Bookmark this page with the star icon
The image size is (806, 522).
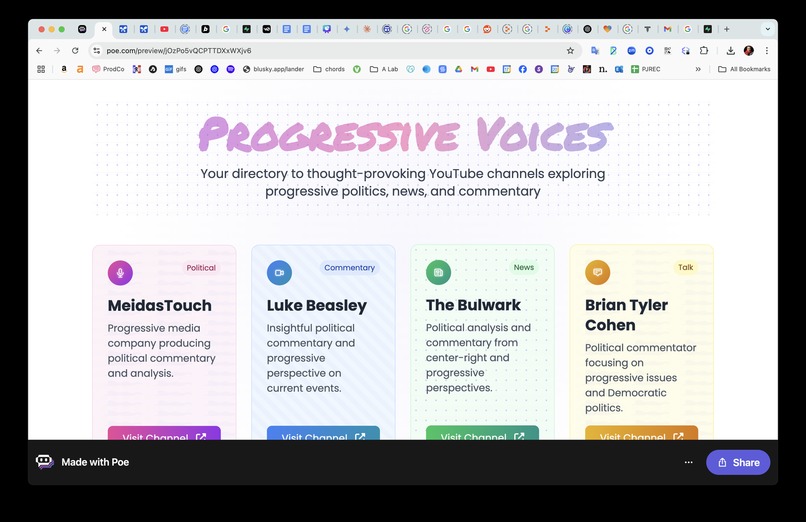[570, 50]
